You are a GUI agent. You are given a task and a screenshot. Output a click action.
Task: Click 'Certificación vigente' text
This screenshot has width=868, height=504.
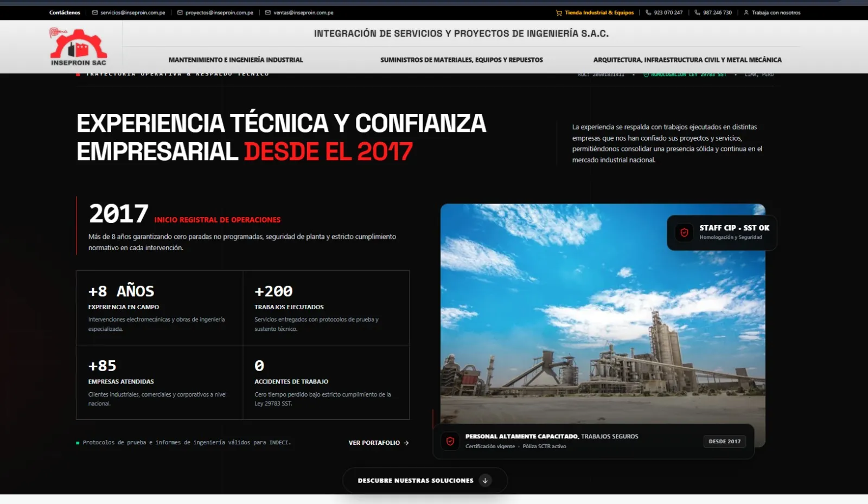490,446
